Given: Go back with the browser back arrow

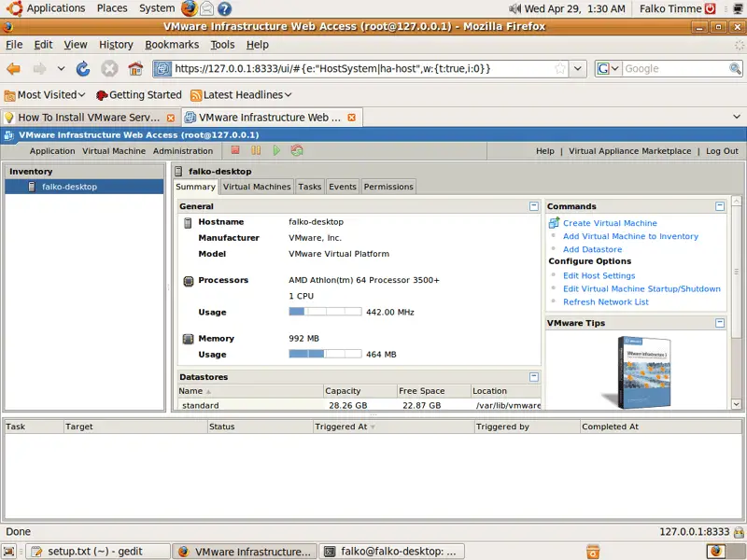Looking at the screenshot, I should click(x=14, y=69).
